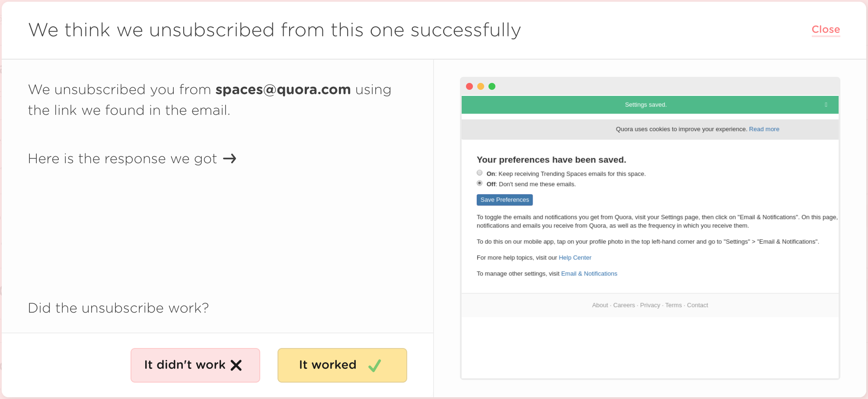
Task: Dismiss the 'Settings saved' banner icon
Action: 826,104
